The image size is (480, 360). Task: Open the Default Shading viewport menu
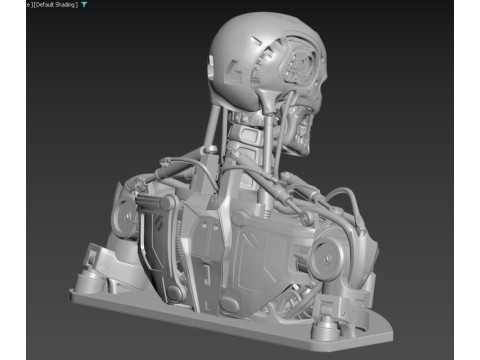tap(55, 5)
